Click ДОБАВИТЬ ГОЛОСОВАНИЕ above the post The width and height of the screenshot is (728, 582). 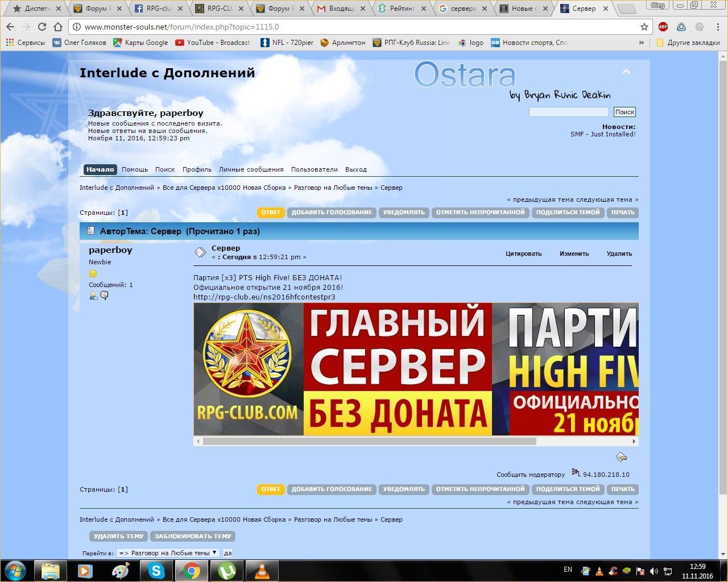[332, 213]
